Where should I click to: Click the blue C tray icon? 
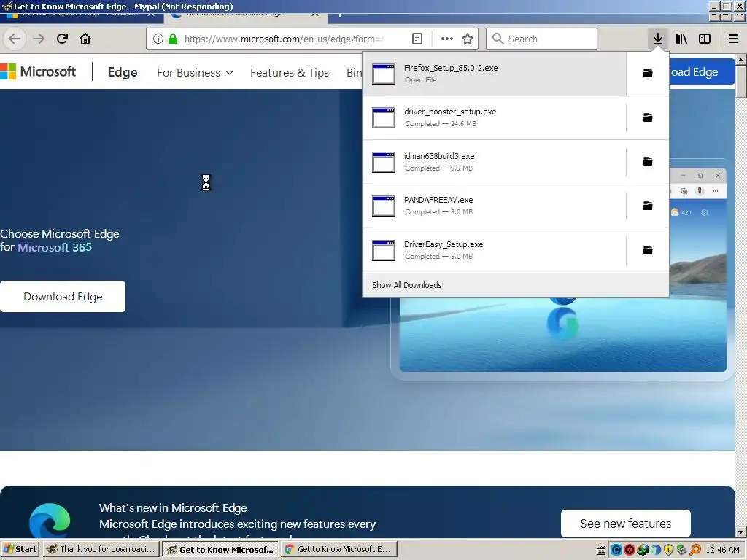(616, 550)
